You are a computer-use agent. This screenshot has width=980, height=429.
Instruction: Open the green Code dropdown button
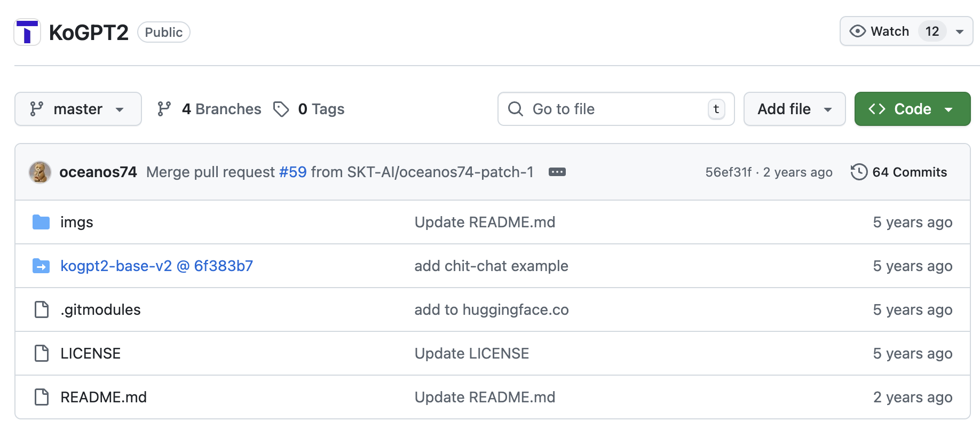(912, 109)
